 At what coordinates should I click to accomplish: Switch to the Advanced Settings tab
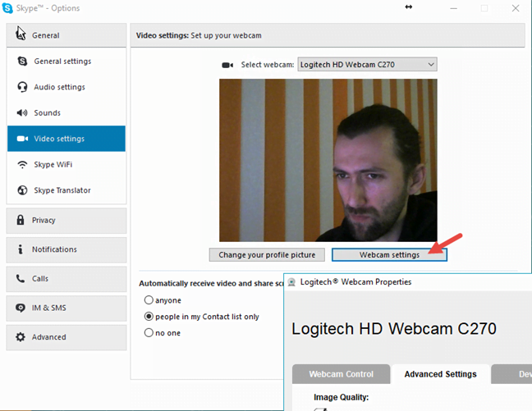pos(440,374)
